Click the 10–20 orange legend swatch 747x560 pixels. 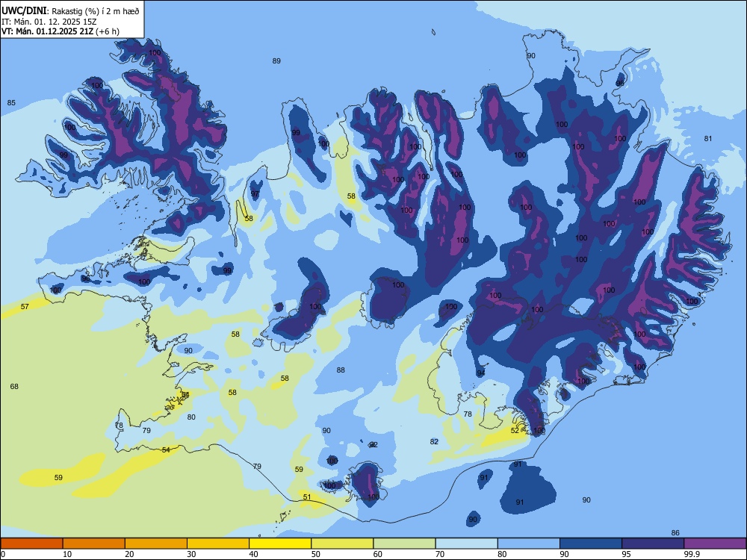click(94, 544)
